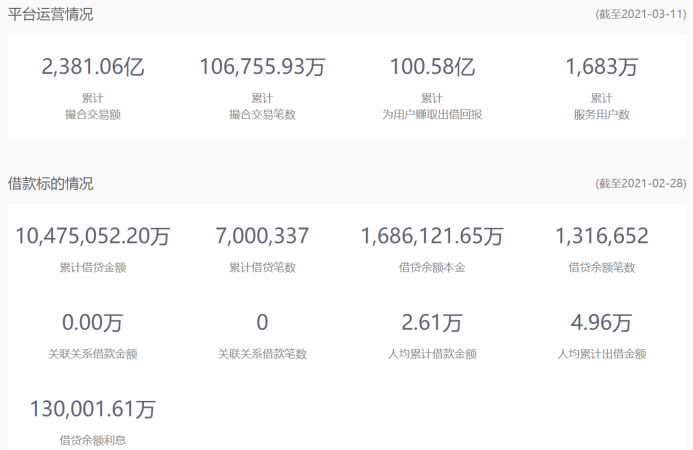Click the 截至2021-03-11 date note
This screenshot has height=450, width=693.
coord(640,16)
